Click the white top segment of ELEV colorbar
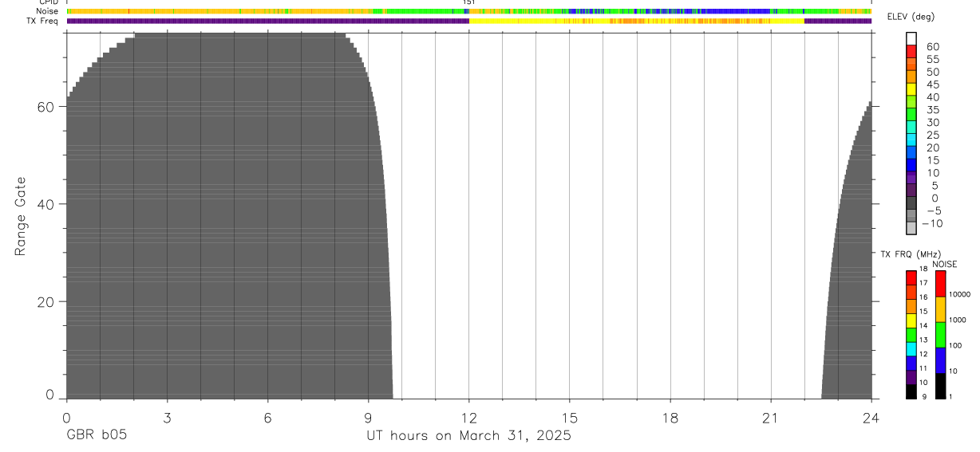980x452 pixels. coord(911,39)
